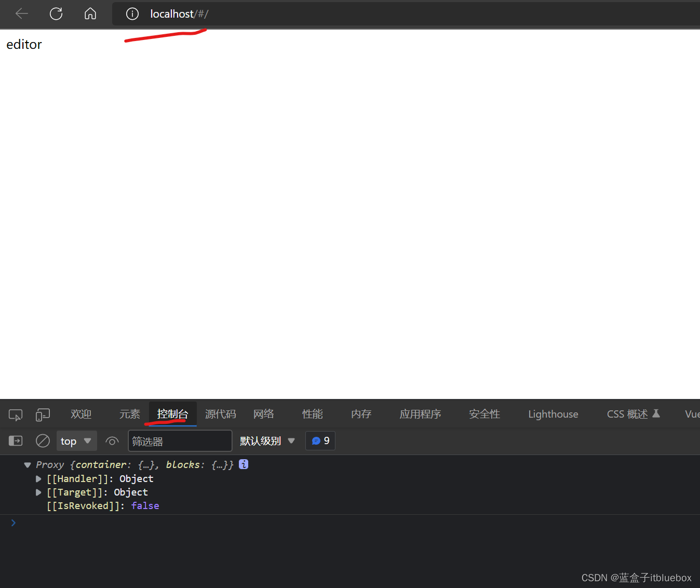This screenshot has width=700, height=588.
Task: Open the top context dropdown
Action: [x=76, y=441]
